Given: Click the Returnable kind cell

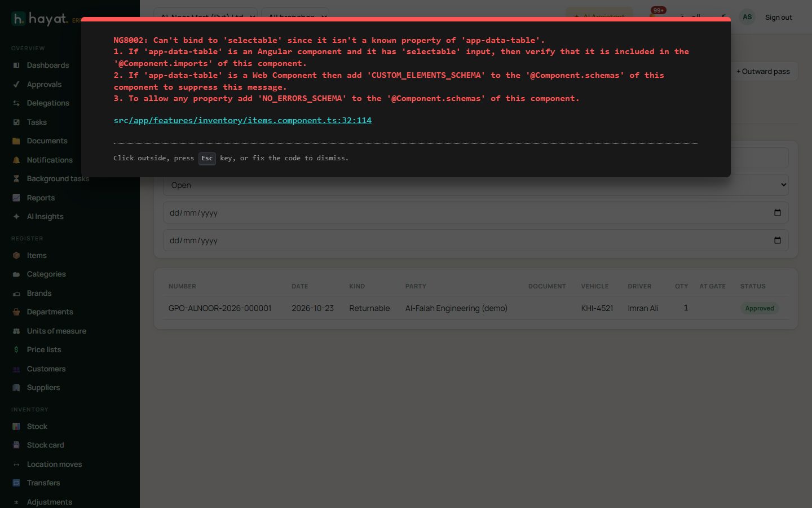Looking at the screenshot, I should pos(369,308).
